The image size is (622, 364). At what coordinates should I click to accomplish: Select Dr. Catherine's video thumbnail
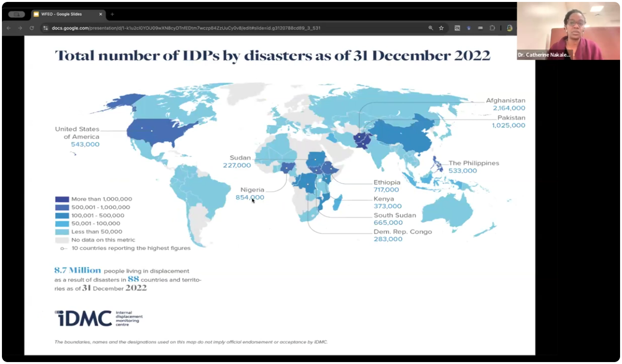pos(568,31)
